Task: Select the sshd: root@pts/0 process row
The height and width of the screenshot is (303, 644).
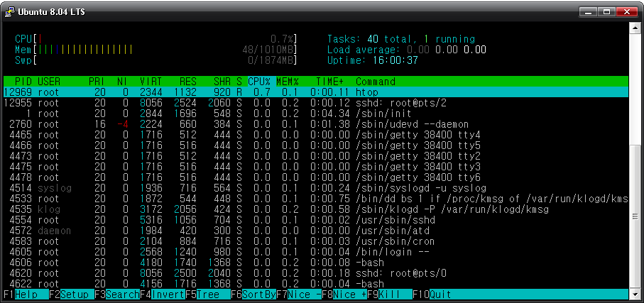Action: [316, 273]
